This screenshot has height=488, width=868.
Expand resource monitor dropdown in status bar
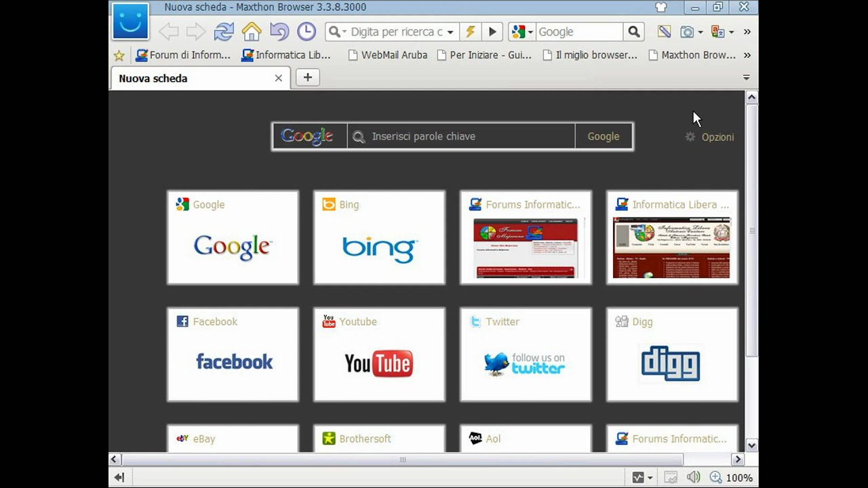tap(650, 479)
